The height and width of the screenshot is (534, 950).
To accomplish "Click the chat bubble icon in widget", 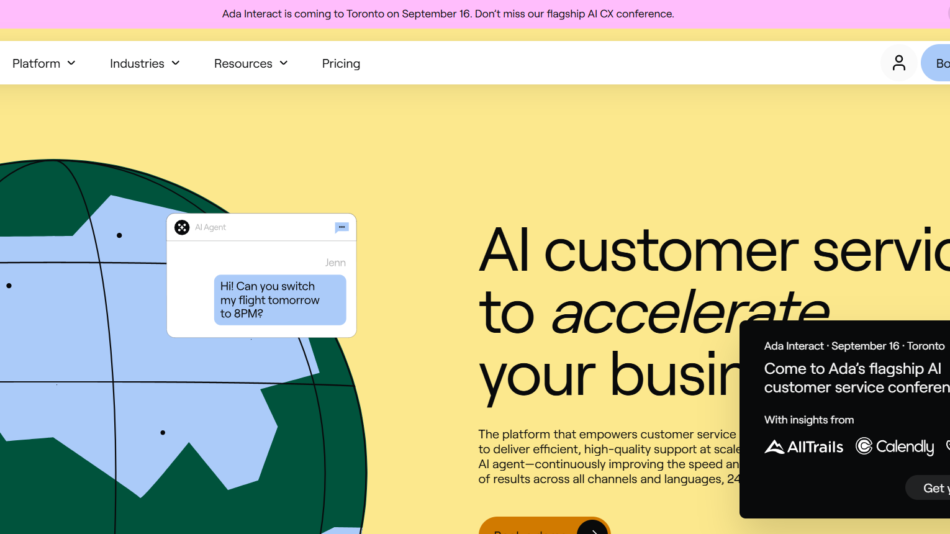I will (341, 227).
